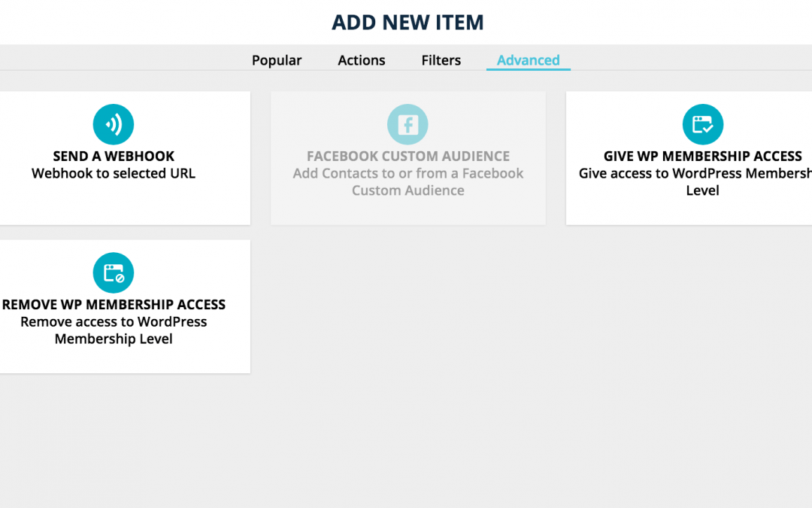The width and height of the screenshot is (812, 508).
Task: Click the Facebook Custom Audience logo icon
Action: coord(408,125)
